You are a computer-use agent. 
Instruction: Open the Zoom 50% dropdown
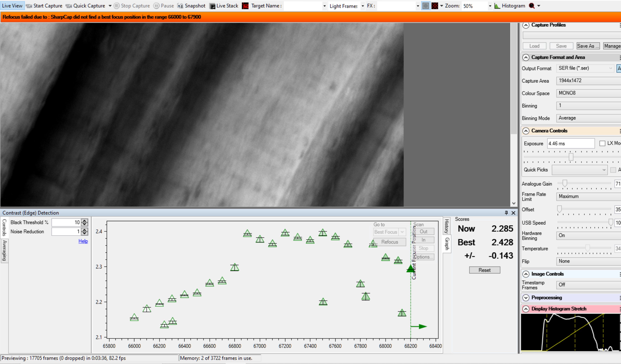click(490, 6)
